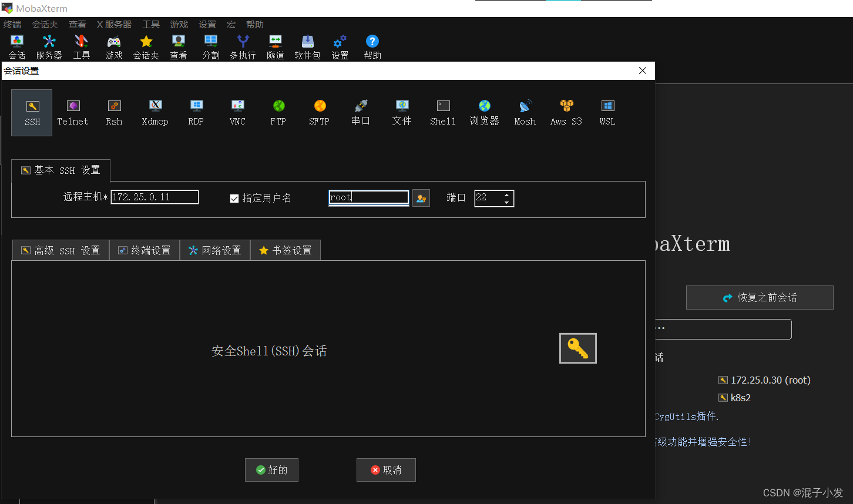The width and height of the screenshot is (853, 504).
Task: Open the SSH private key settings icon
Action: coord(577,348)
